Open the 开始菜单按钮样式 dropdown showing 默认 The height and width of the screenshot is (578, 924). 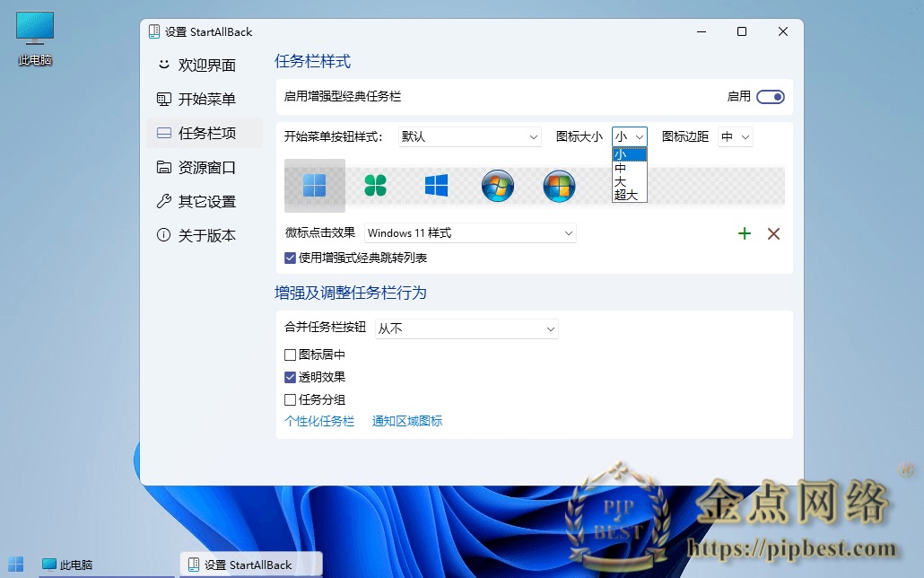coord(470,136)
